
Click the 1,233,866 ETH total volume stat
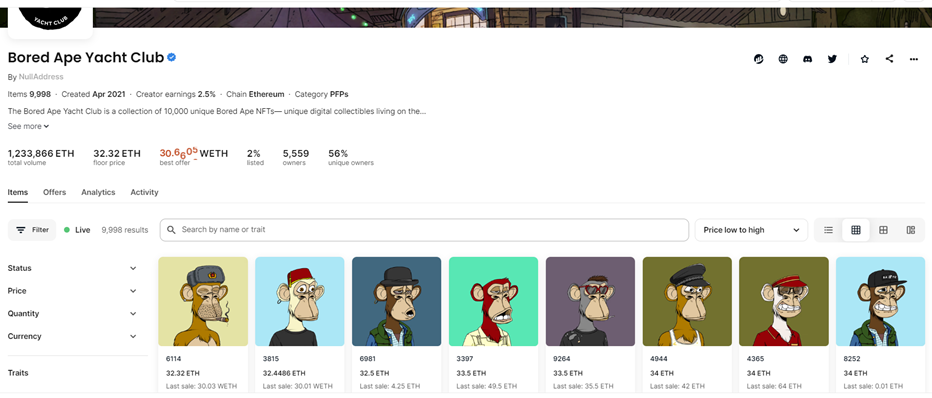click(x=41, y=157)
